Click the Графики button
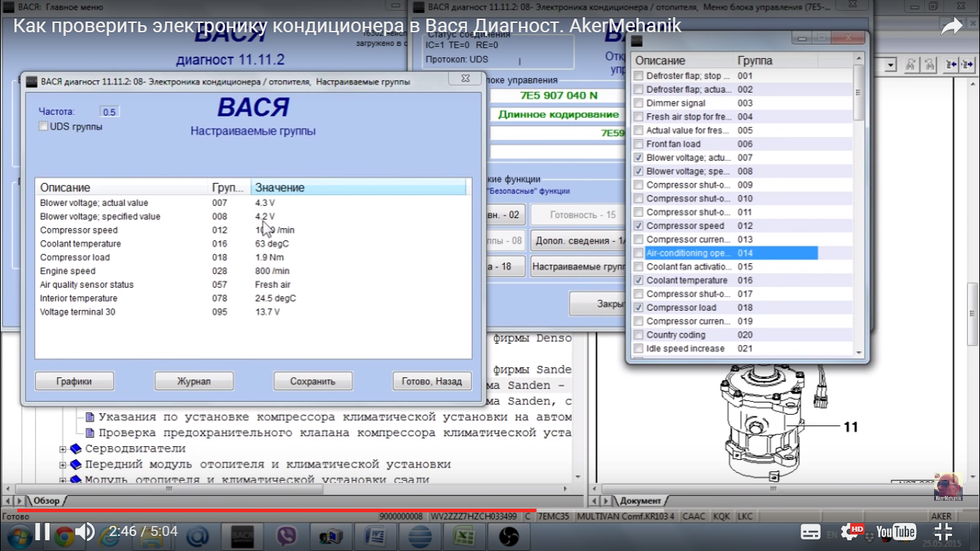 74,381
